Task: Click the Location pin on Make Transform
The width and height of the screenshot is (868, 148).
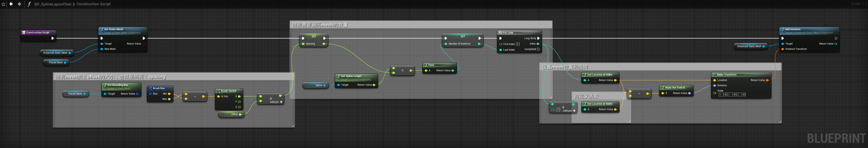Action: (x=715, y=80)
